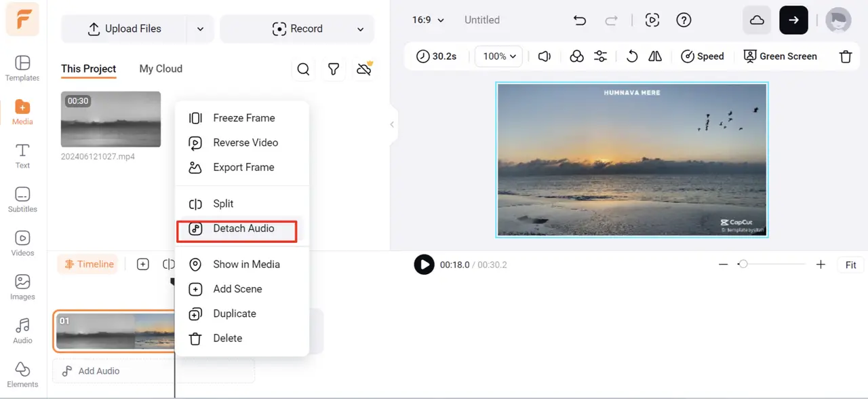Delete clip with the trash toolbar icon
Viewport: 868px width, 399px height.
pos(846,56)
